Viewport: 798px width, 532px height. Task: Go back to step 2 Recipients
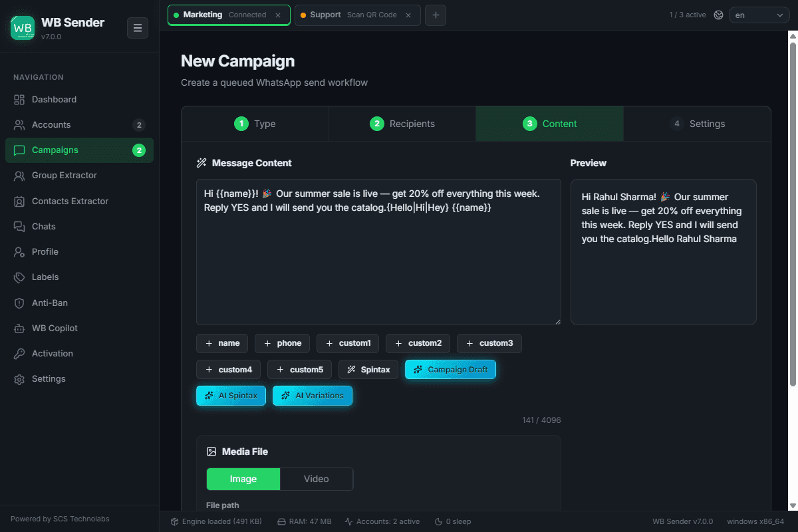click(402, 124)
